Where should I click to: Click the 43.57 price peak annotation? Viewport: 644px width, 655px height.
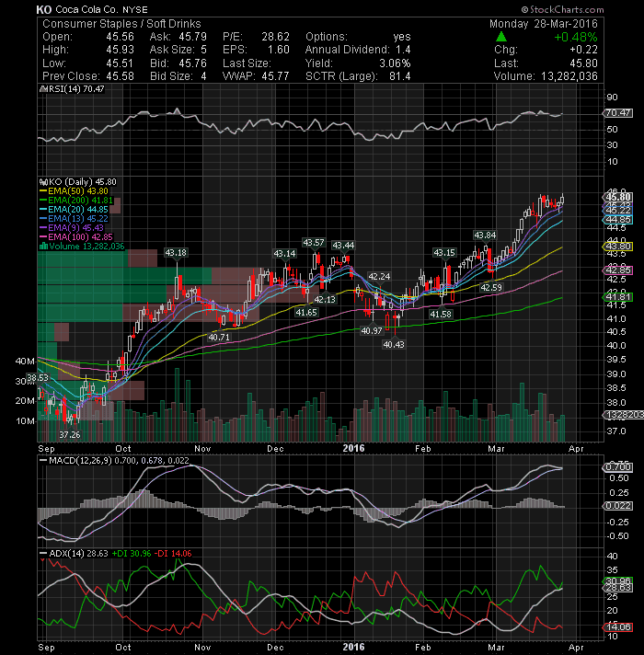pyautogui.click(x=314, y=243)
